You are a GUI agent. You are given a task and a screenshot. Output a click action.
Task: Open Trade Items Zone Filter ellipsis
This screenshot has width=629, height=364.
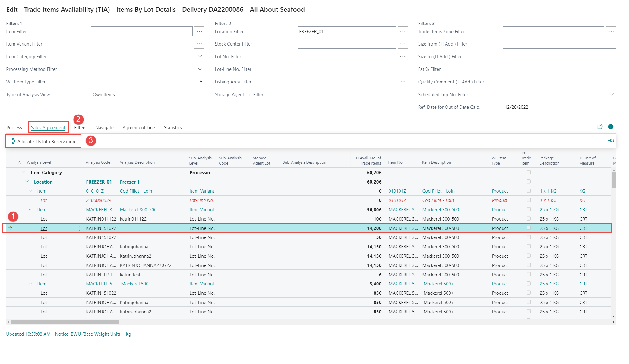click(x=611, y=31)
